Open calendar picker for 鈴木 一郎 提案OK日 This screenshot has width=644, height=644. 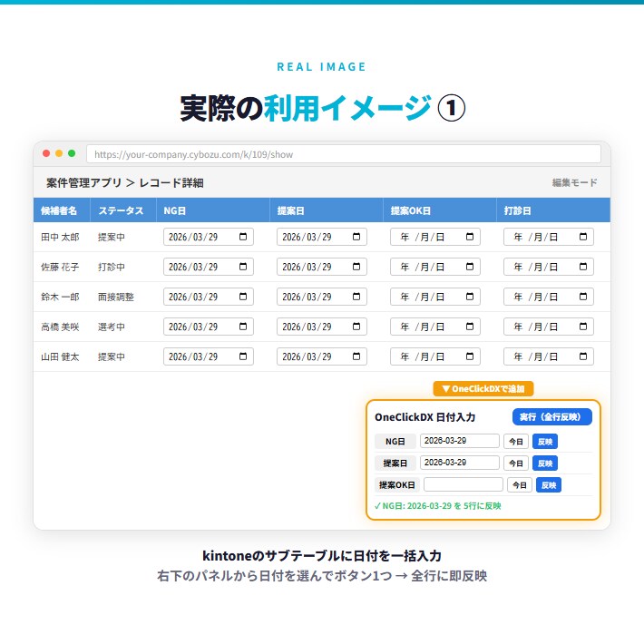pyautogui.click(x=470, y=297)
